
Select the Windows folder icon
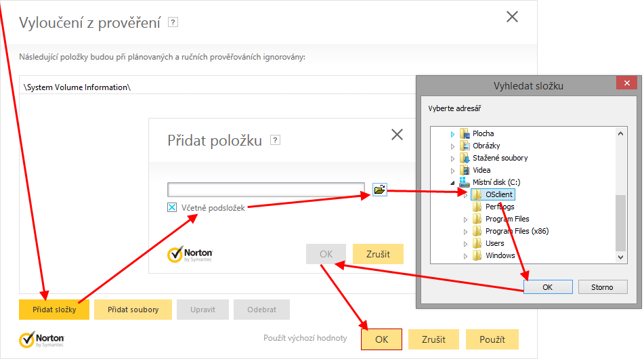(477, 255)
